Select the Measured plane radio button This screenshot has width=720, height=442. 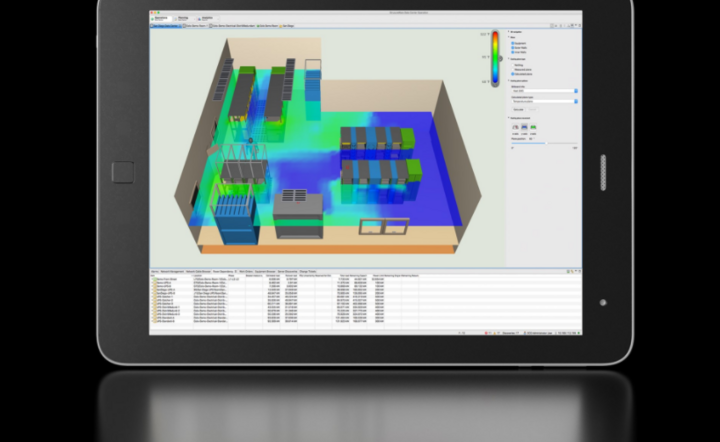click(x=513, y=69)
